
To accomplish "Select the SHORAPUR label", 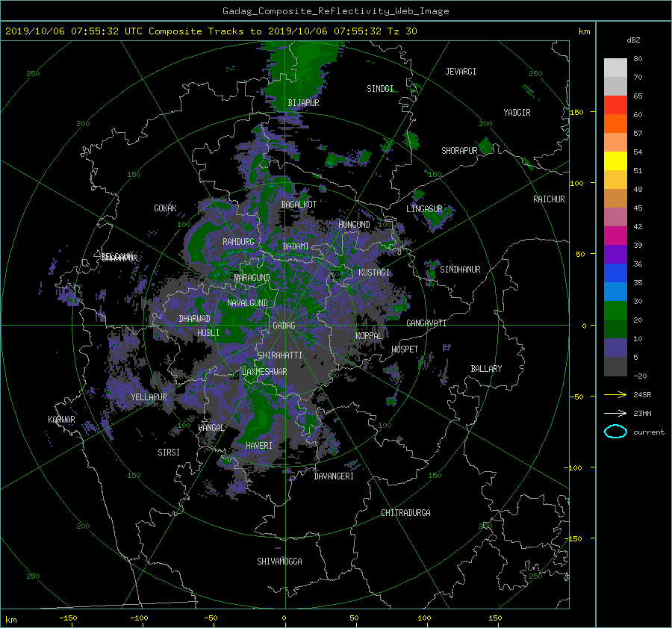I will click(x=459, y=151).
